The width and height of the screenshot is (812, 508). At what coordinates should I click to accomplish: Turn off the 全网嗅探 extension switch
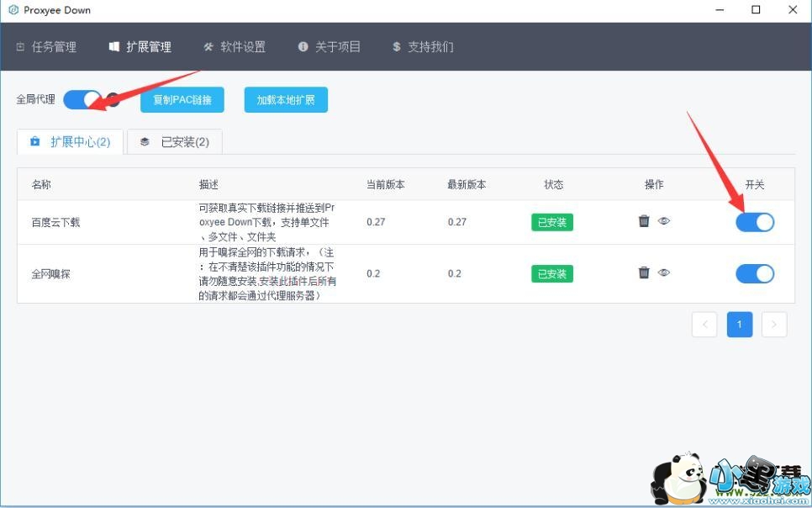(754, 273)
